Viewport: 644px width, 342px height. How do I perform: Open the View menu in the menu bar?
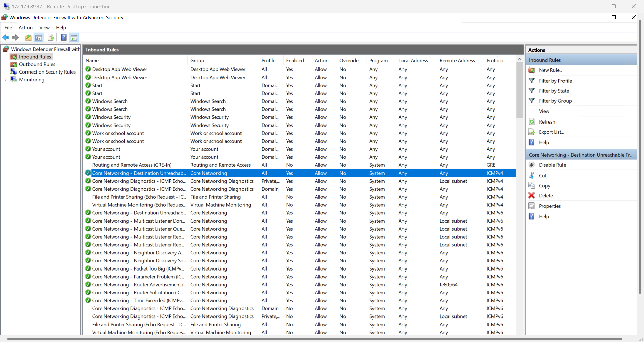click(x=44, y=28)
